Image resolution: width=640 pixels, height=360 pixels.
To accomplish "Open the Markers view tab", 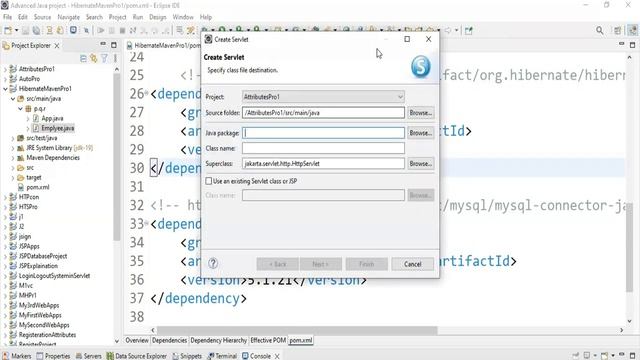I will (17, 356).
